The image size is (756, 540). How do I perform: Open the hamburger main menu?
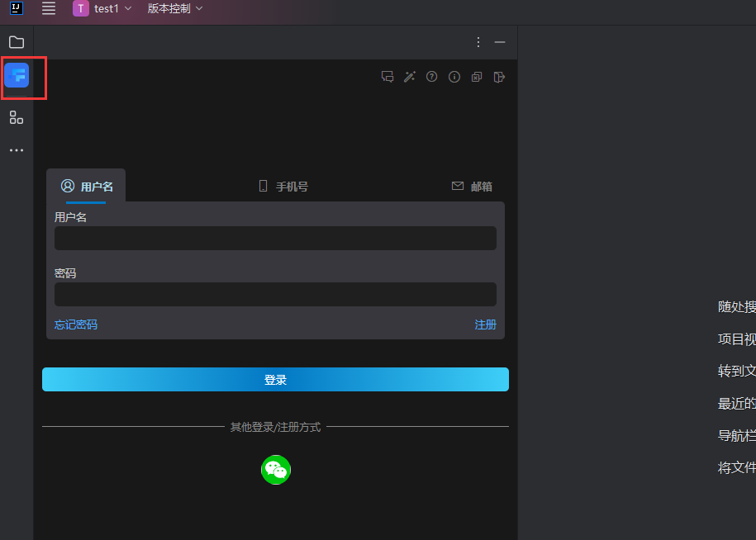tap(49, 9)
